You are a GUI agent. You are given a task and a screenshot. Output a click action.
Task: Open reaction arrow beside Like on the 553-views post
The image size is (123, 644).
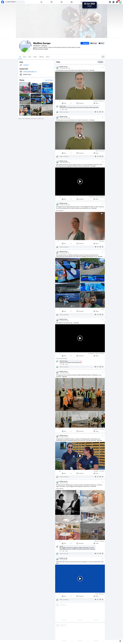[x=71, y=153]
